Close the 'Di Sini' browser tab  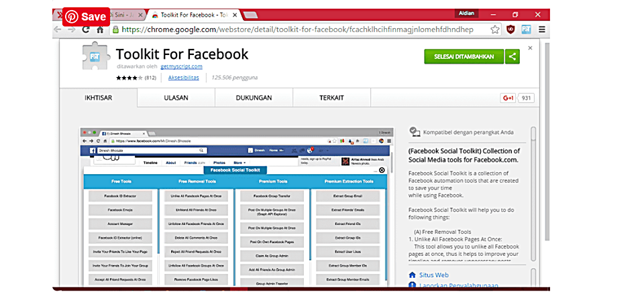click(x=140, y=15)
